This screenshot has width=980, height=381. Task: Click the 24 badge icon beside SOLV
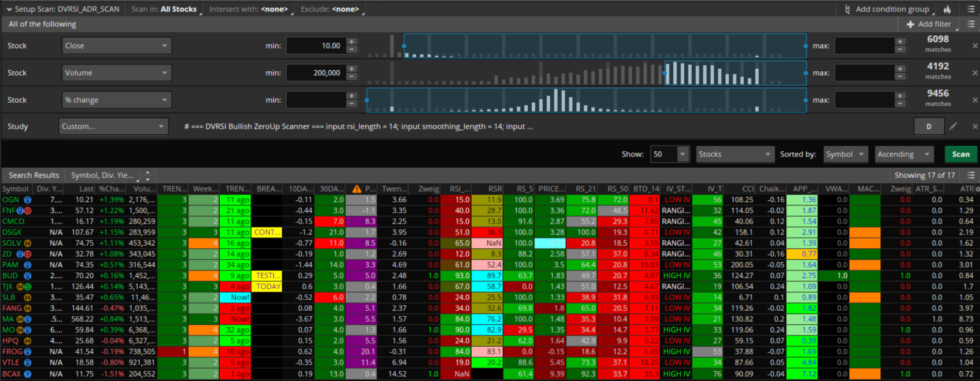point(28,243)
